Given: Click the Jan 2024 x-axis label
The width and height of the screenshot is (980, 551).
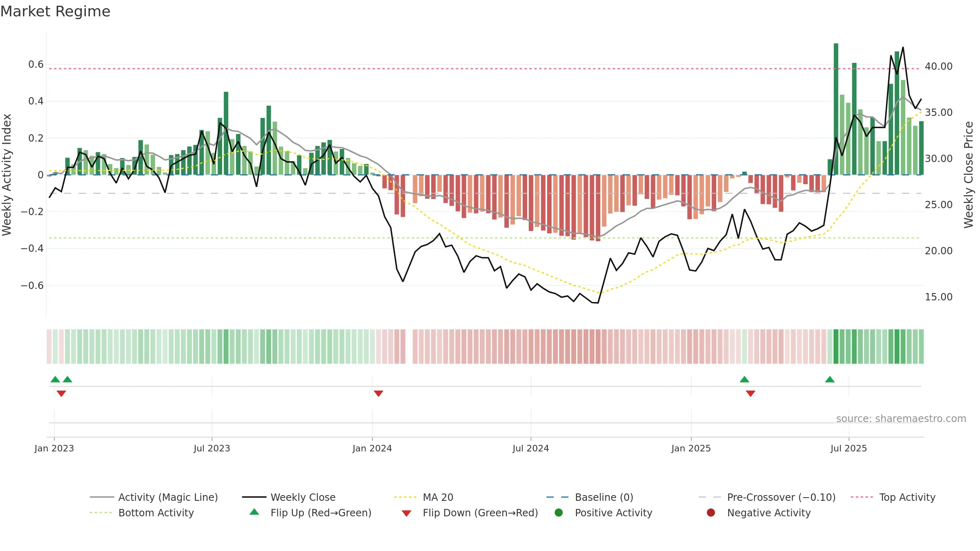Looking at the screenshot, I should coord(372,449).
